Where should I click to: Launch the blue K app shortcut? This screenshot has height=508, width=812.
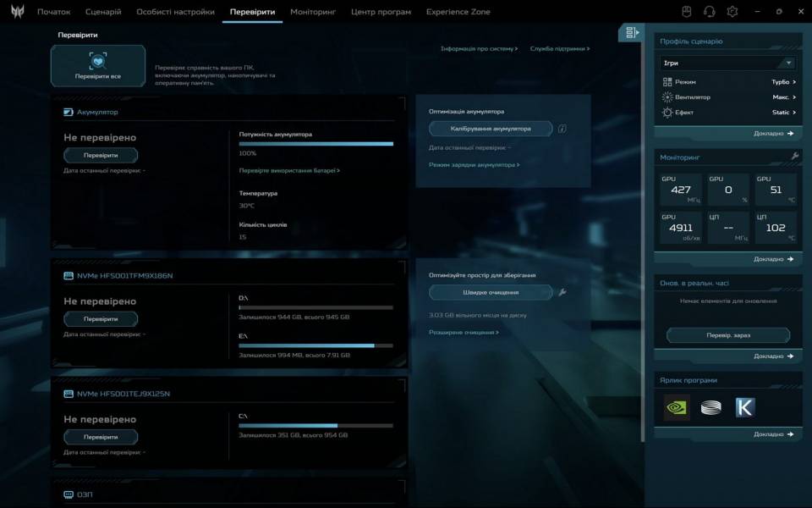[744, 407]
